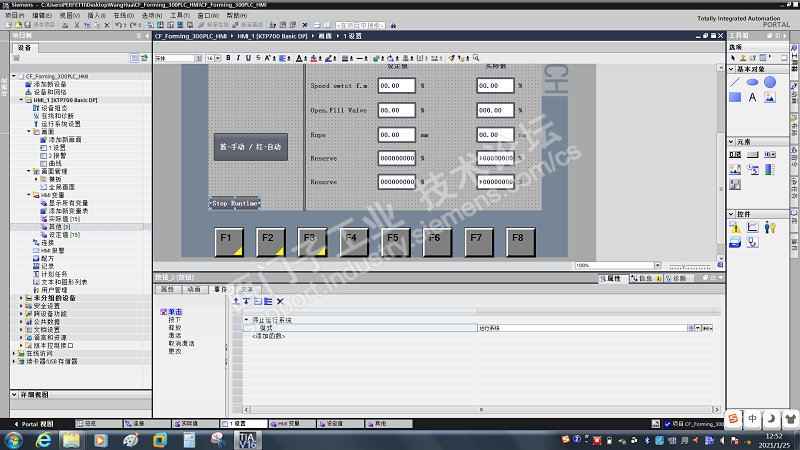This screenshot has width=800, height=450.
Task: Click the Italic formatting icon
Action: [238, 58]
